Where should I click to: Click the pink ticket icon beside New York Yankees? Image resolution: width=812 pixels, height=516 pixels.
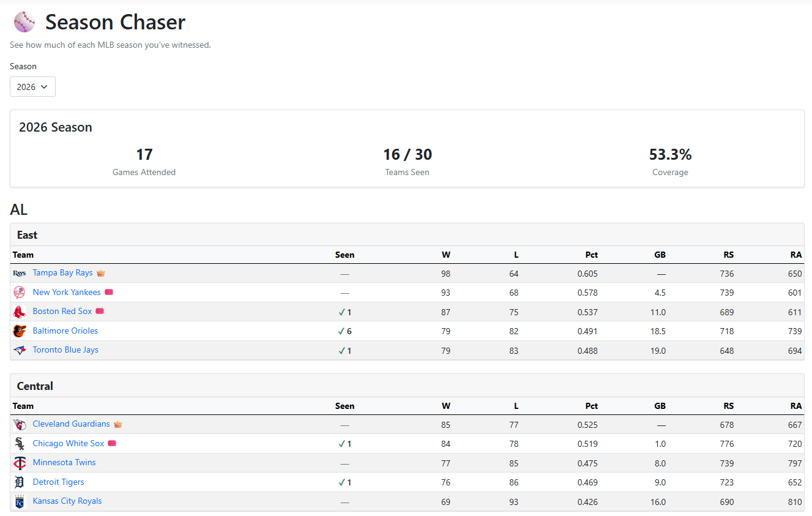tap(109, 292)
